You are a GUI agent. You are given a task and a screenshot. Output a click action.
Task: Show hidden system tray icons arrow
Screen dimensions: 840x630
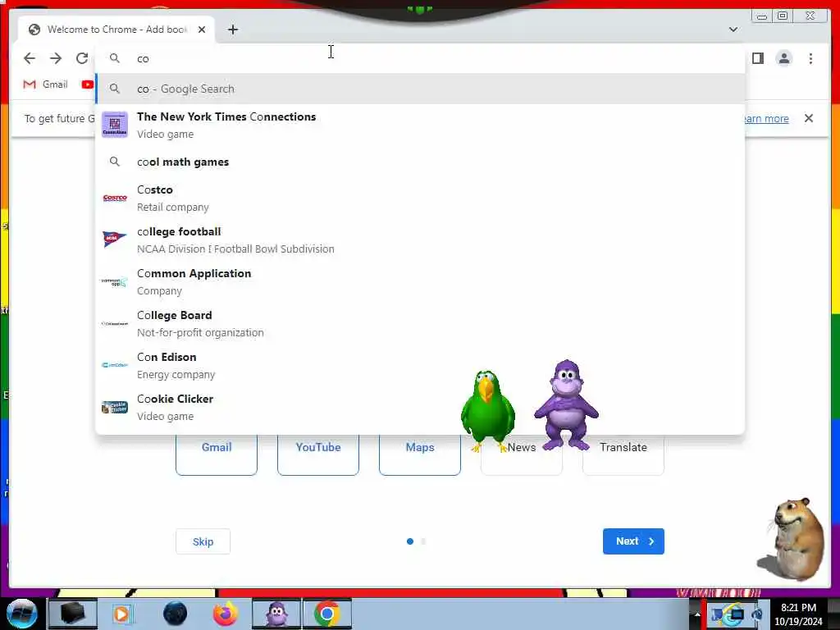coord(697,614)
